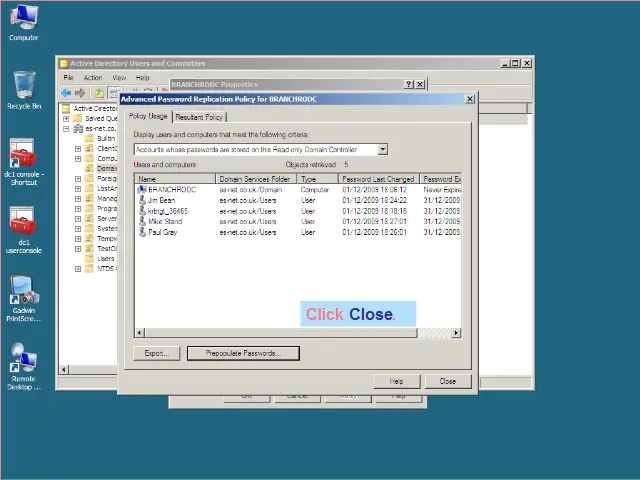This screenshot has width=640, height=480.
Task: Click the es-net.co domain icon in the tree
Action: pos(78,129)
